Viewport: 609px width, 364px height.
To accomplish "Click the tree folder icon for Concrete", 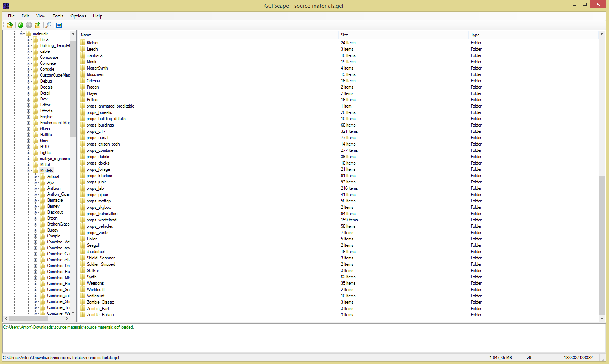I will [35, 63].
